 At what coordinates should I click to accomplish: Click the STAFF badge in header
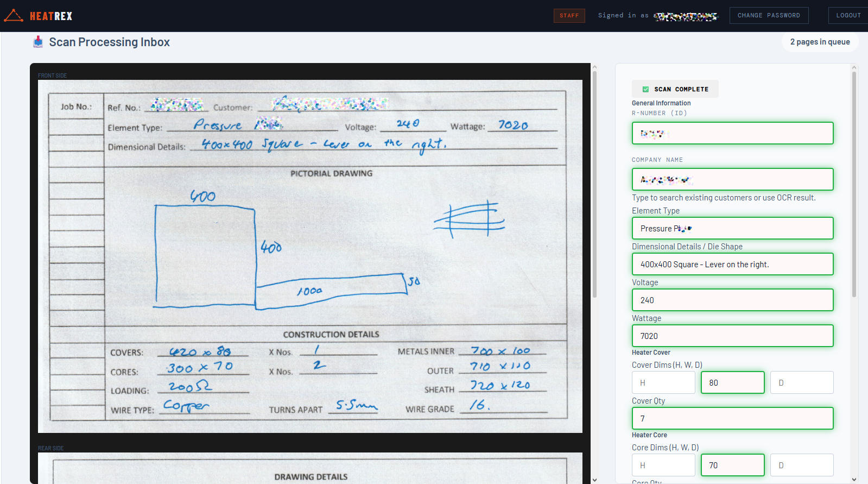(569, 16)
